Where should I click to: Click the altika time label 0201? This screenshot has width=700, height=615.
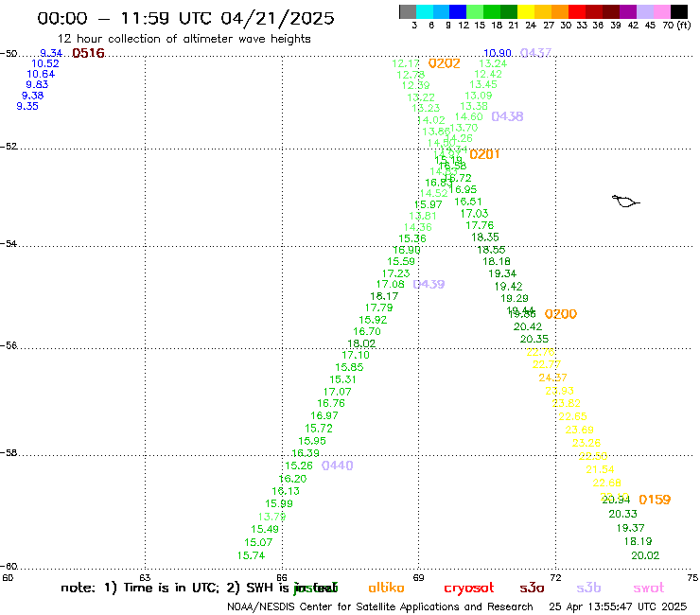pos(484,154)
